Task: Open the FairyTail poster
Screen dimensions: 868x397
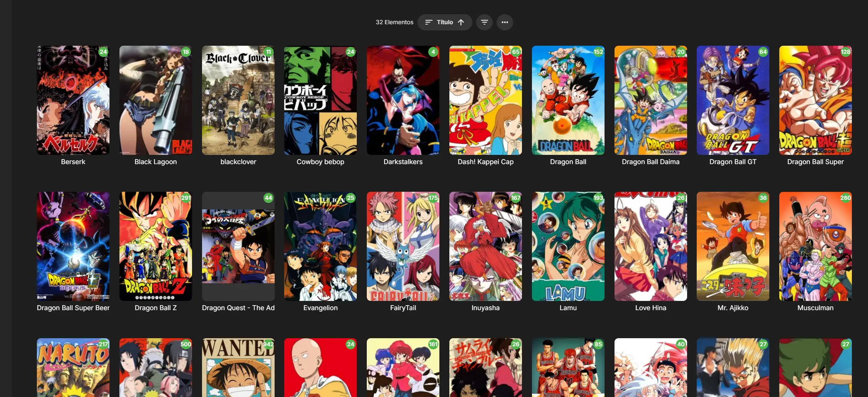Action: coord(403,246)
